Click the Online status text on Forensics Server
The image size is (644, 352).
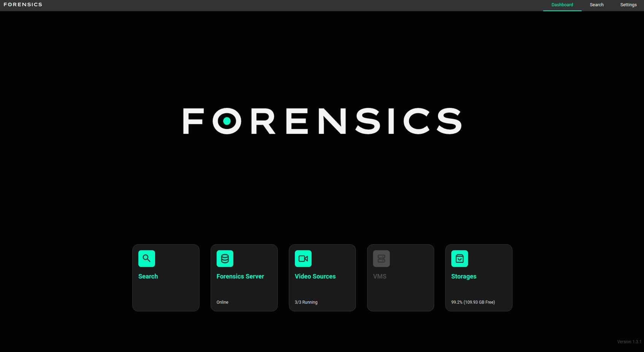pyautogui.click(x=222, y=302)
